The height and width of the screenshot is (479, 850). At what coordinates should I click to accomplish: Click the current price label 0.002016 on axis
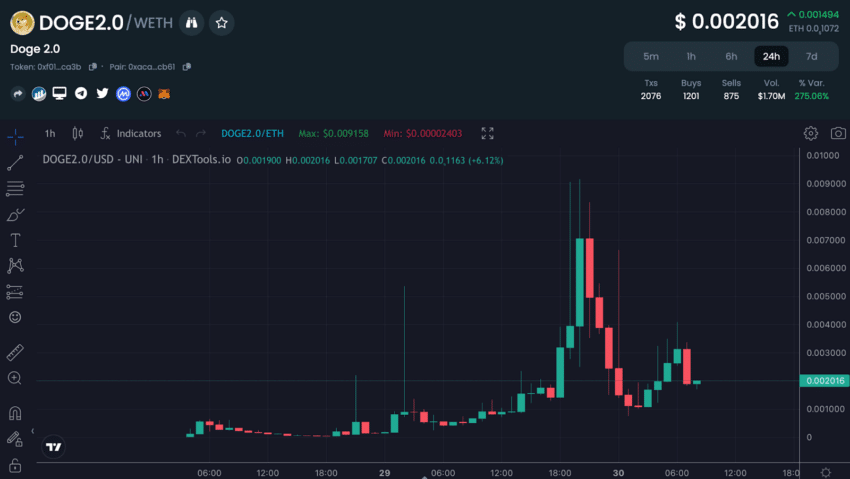825,380
